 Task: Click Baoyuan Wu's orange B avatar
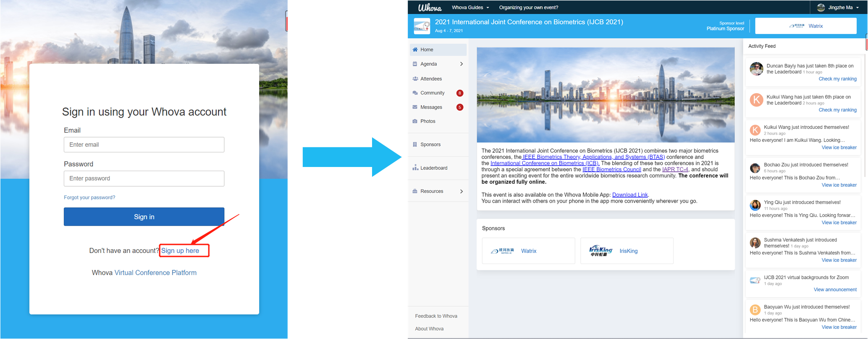click(755, 310)
